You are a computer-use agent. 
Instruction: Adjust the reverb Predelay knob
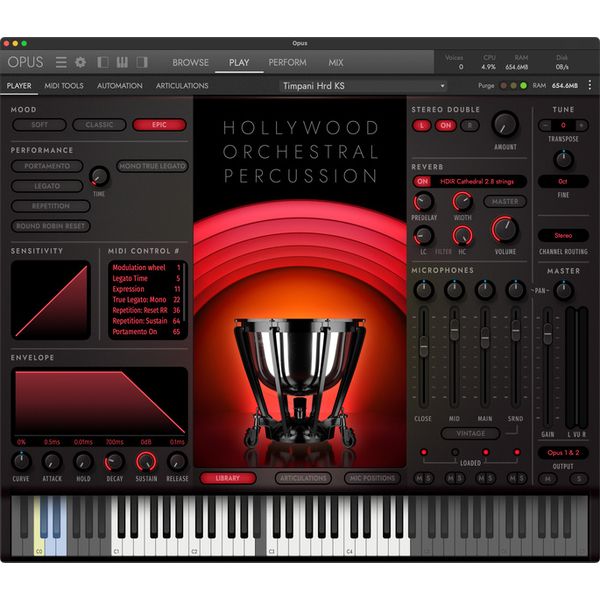pos(424,201)
